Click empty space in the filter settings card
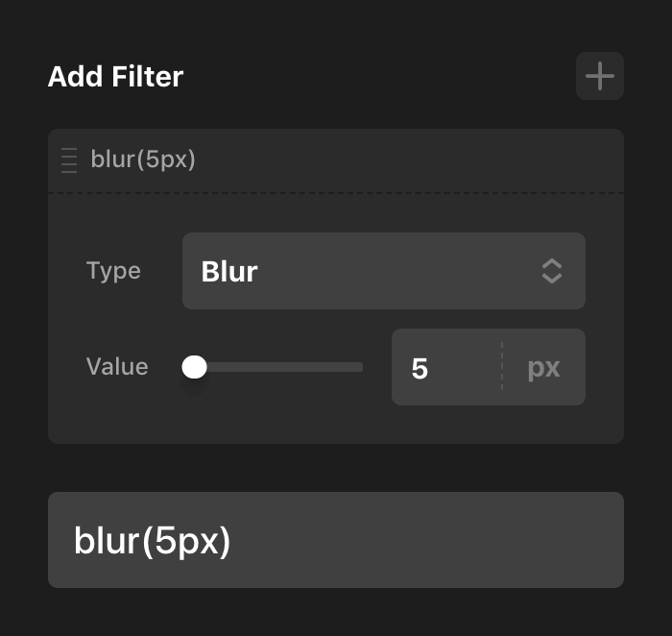The image size is (672, 636). [x=336, y=423]
